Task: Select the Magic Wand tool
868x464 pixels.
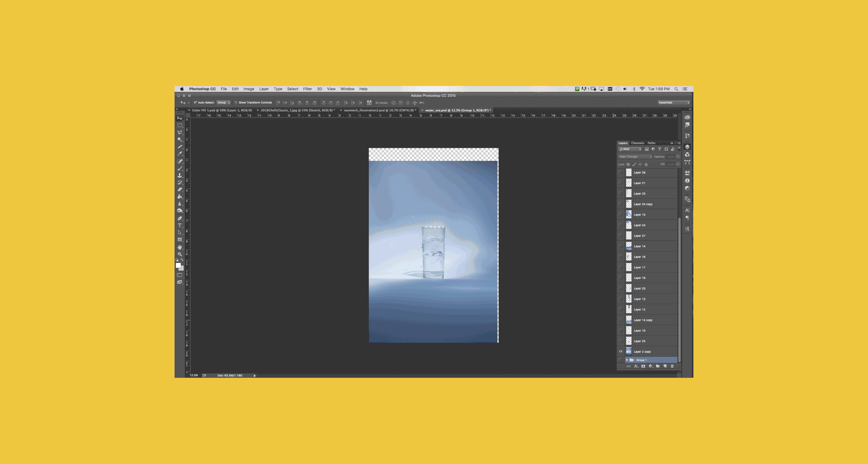Action: [x=180, y=139]
